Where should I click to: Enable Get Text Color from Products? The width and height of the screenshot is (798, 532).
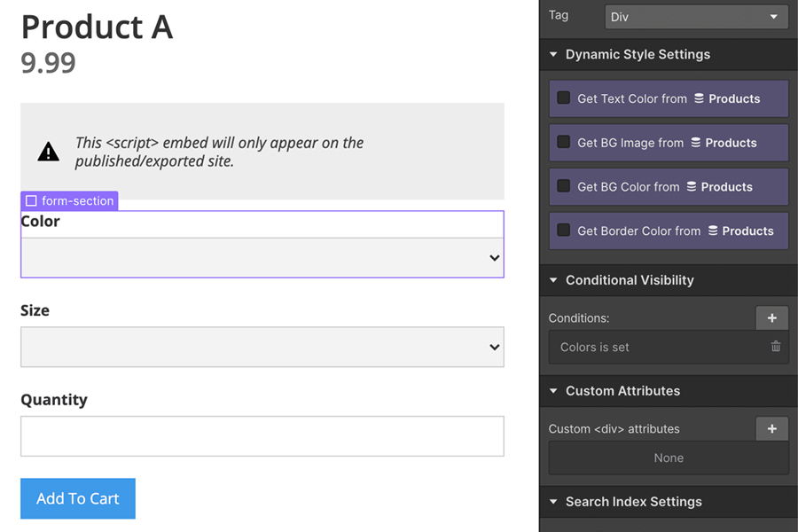[x=563, y=98]
